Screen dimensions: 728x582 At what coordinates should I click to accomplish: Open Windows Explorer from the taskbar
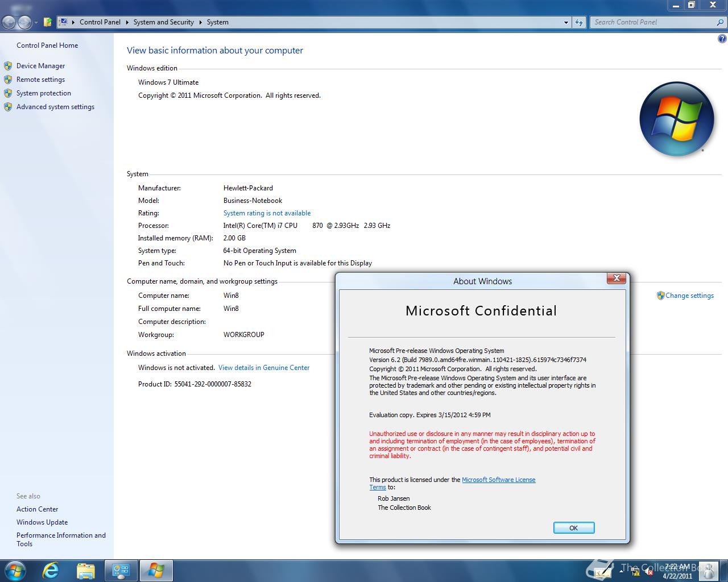tap(85, 571)
